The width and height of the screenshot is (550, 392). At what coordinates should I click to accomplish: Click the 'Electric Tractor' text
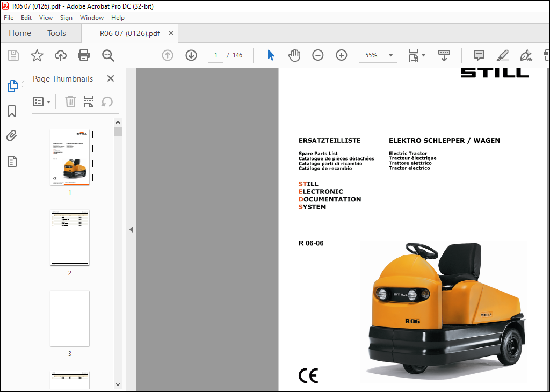point(408,153)
